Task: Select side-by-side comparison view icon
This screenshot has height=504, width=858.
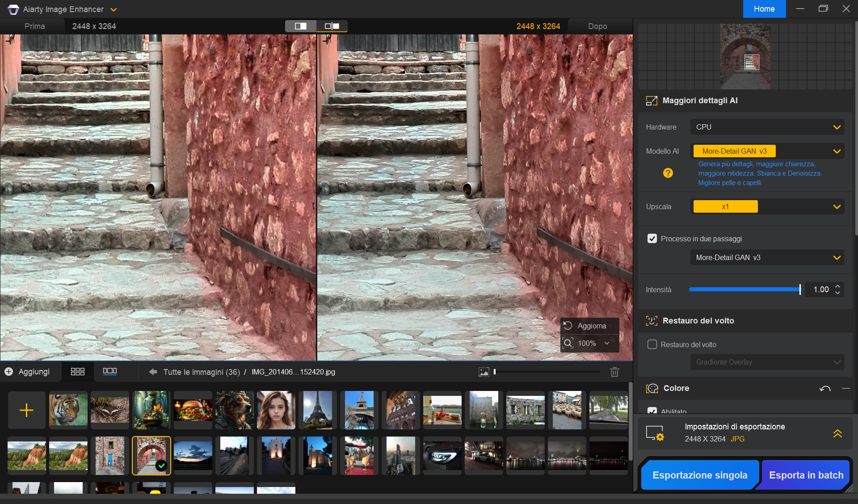Action: pyautogui.click(x=332, y=26)
